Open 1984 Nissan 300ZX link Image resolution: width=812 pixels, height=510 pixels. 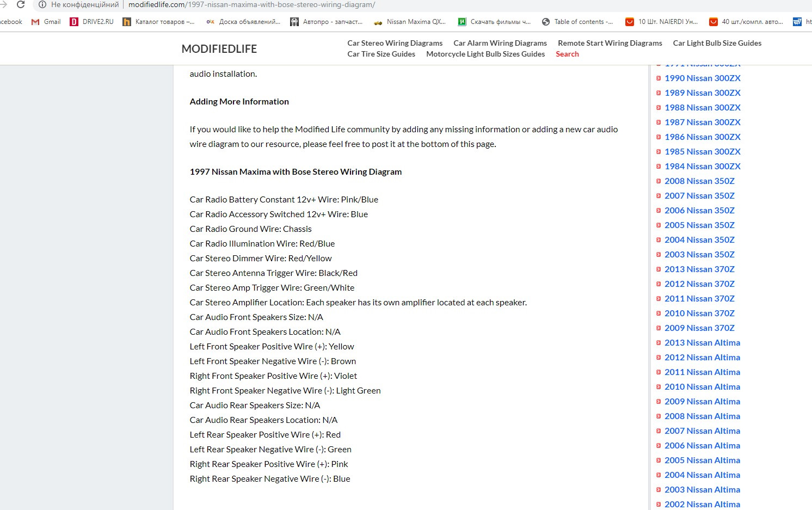click(703, 166)
